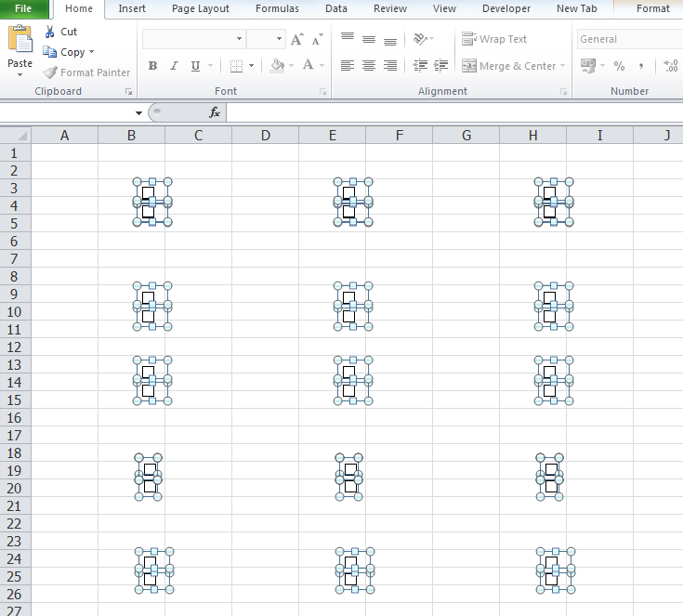Image resolution: width=683 pixels, height=616 pixels.
Task: Click the Name Box field
Action: point(65,112)
